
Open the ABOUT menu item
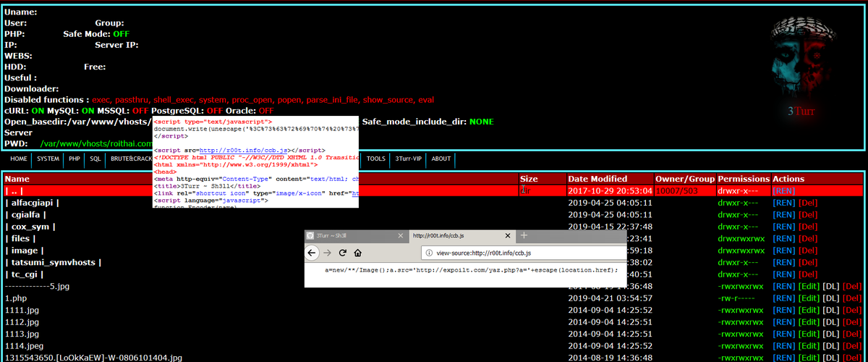coord(441,159)
